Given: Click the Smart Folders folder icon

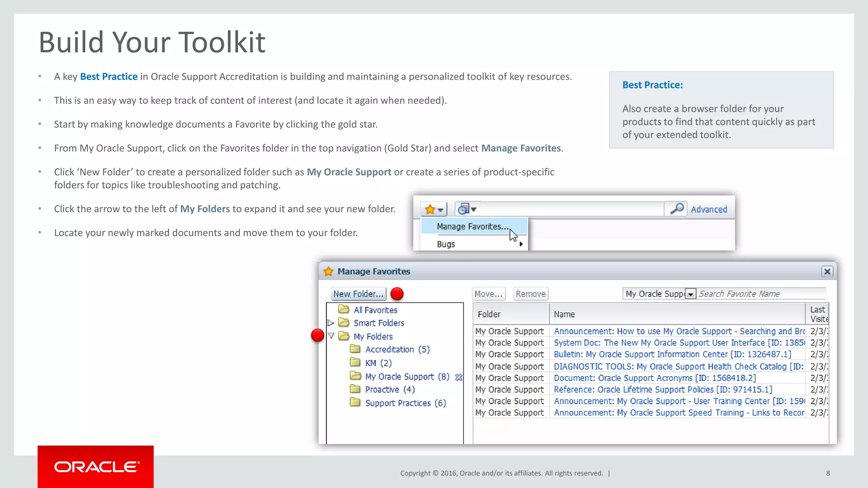Looking at the screenshot, I should point(344,322).
